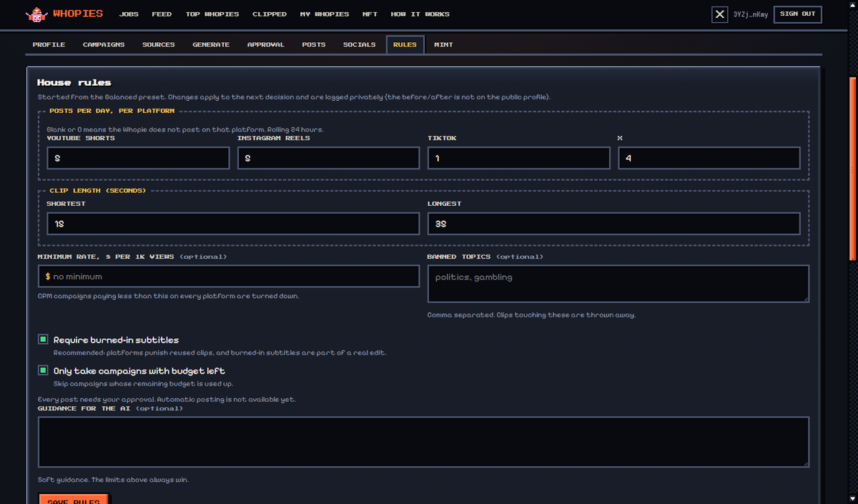Click the Sign Out button
The image size is (858, 504).
(798, 14)
